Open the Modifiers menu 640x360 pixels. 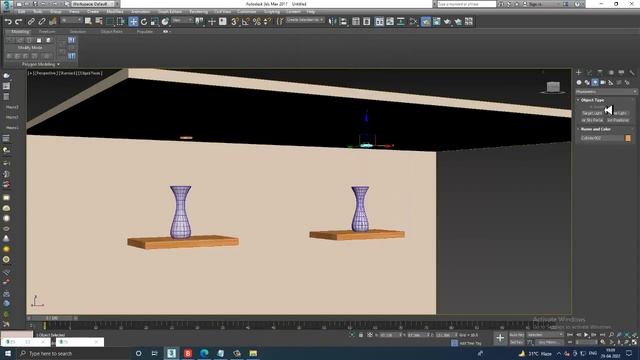(x=115, y=12)
